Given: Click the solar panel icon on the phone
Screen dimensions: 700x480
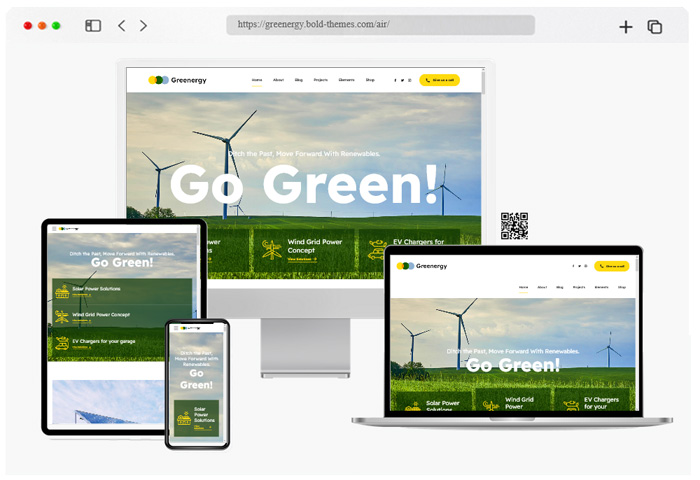Looking at the screenshot, I should (x=184, y=418).
